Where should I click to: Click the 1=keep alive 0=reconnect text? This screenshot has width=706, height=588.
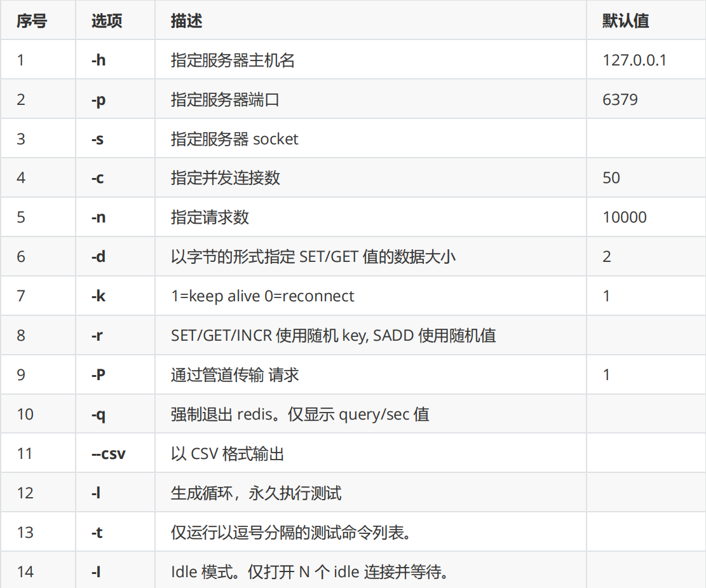pos(262,296)
